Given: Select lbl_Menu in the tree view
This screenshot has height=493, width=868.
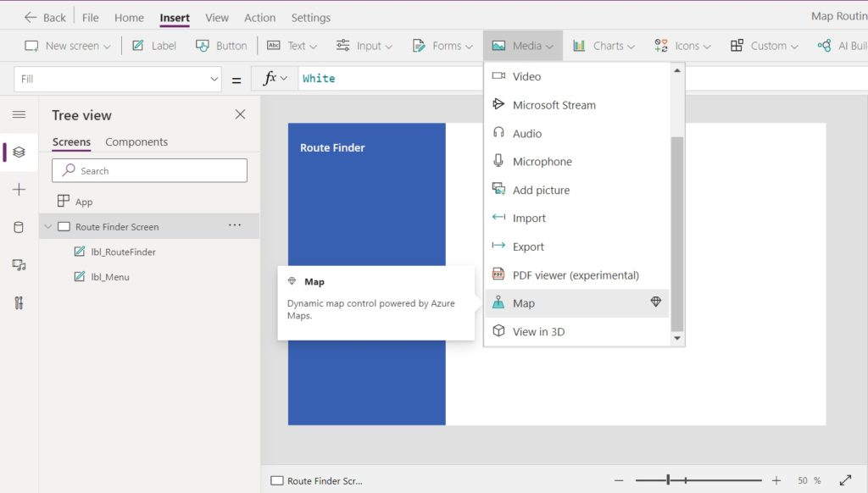Looking at the screenshot, I should pos(109,277).
